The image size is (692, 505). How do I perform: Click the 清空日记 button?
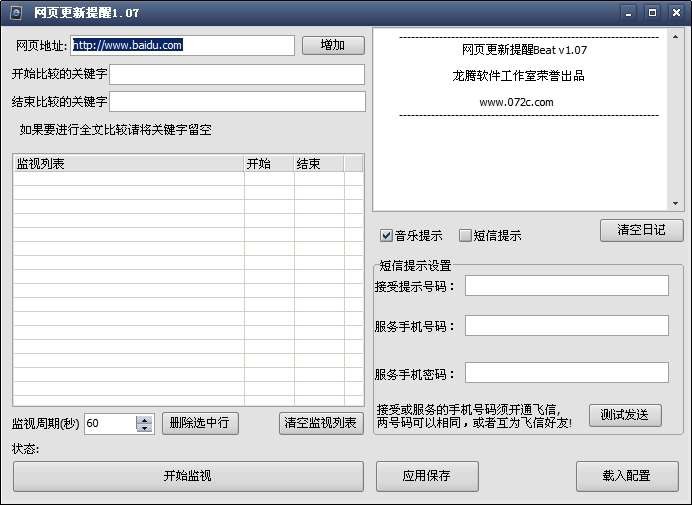click(642, 230)
